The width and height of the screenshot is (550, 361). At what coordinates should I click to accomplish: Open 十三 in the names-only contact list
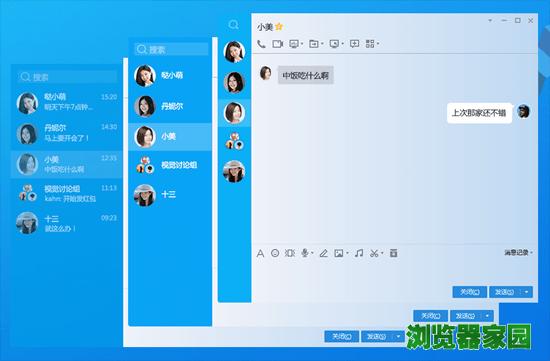click(x=170, y=195)
